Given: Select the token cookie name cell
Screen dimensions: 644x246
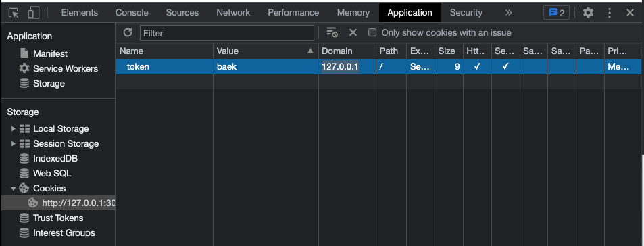Looking at the screenshot, I should pyautogui.click(x=164, y=66).
